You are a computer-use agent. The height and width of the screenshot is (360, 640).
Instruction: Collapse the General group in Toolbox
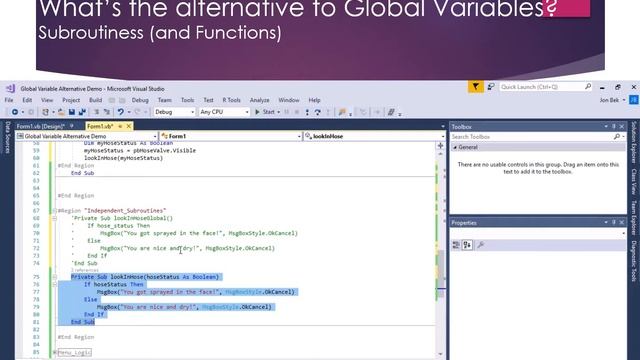pos(455,147)
